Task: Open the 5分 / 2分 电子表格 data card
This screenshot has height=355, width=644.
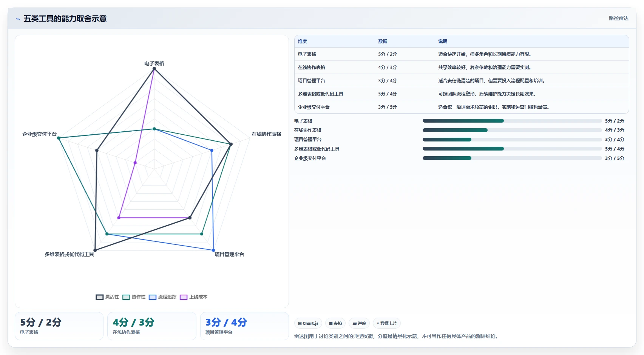Action: 59,326
